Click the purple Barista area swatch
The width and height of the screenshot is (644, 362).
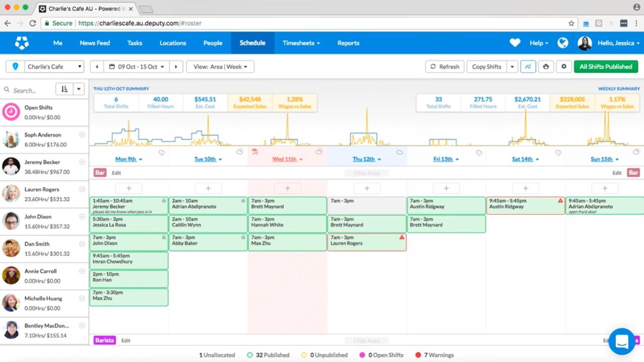click(104, 340)
